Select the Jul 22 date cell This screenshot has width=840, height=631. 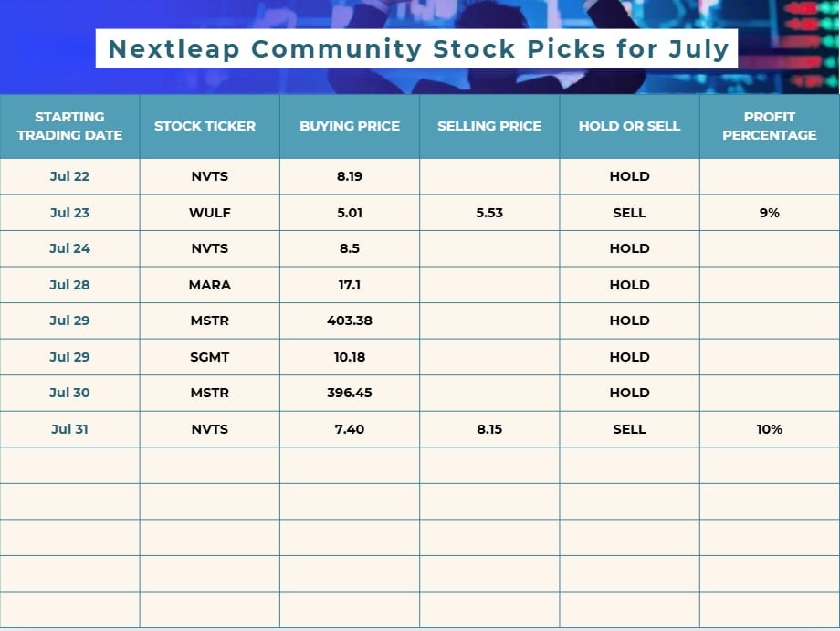pos(69,176)
